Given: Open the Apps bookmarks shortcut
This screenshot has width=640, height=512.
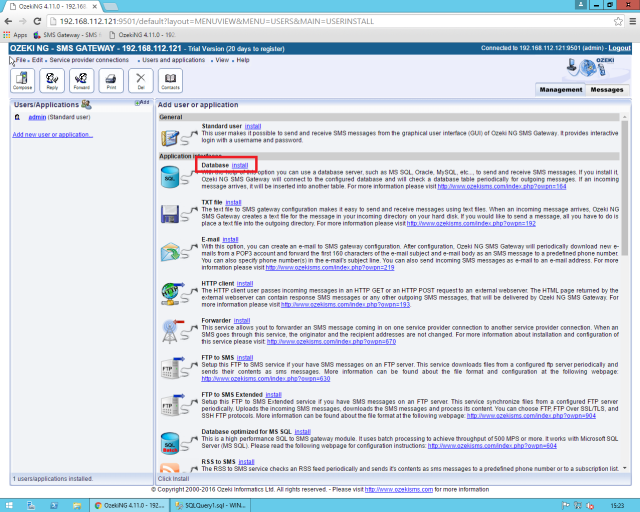Looking at the screenshot, I should point(15,35).
